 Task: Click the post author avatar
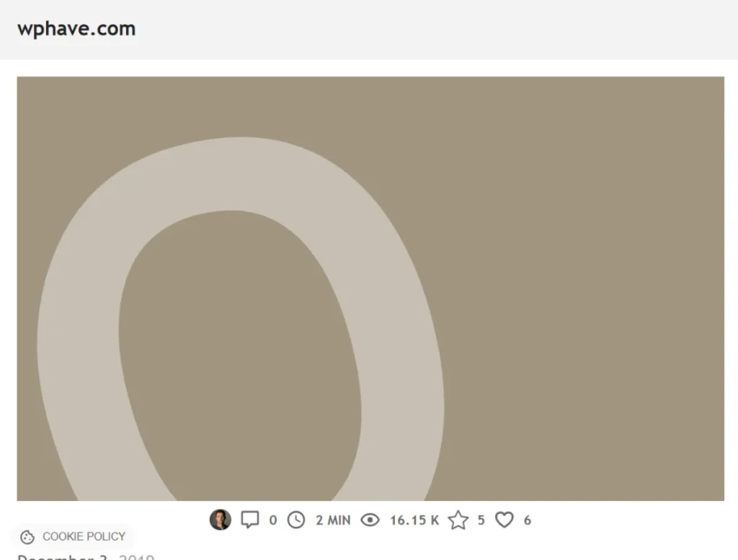[x=221, y=520]
